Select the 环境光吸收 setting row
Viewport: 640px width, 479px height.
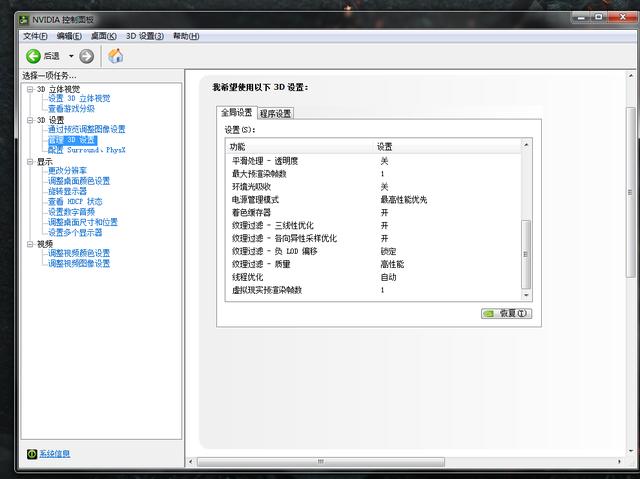click(x=373, y=187)
